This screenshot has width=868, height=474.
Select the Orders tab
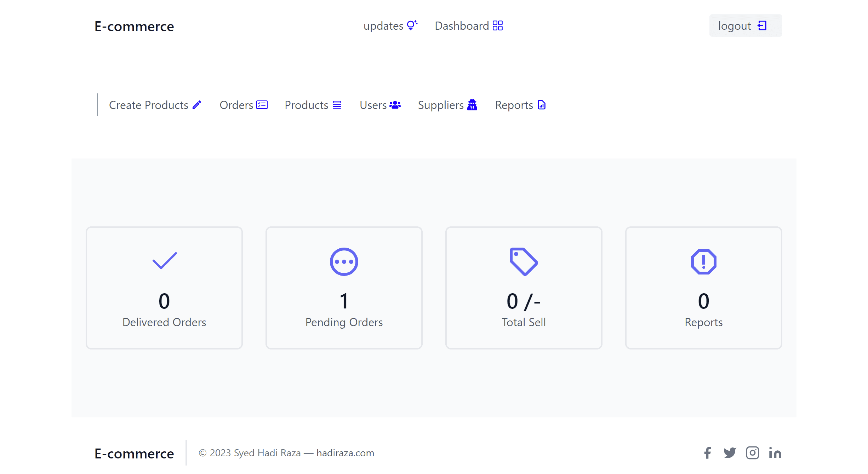click(244, 105)
